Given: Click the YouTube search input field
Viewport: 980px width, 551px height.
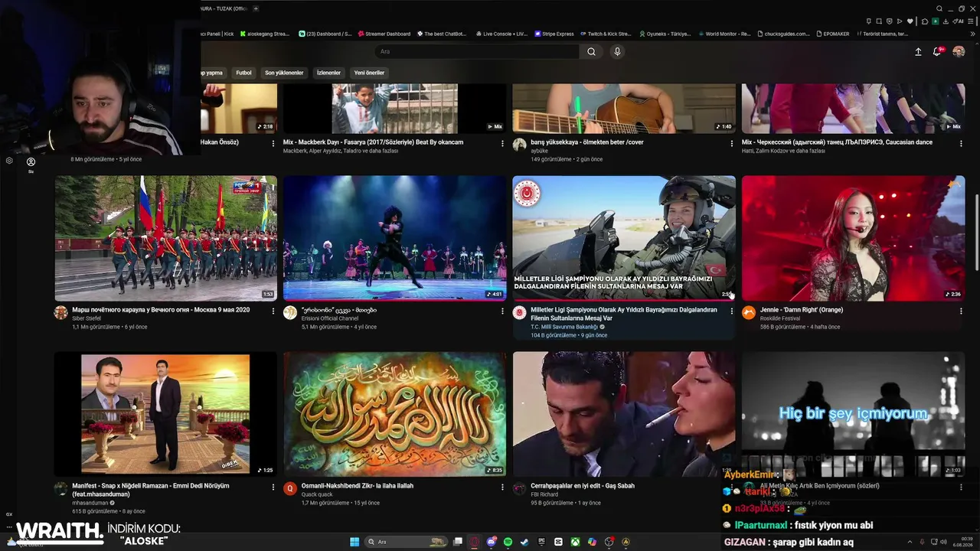Looking at the screenshot, I should click(476, 51).
